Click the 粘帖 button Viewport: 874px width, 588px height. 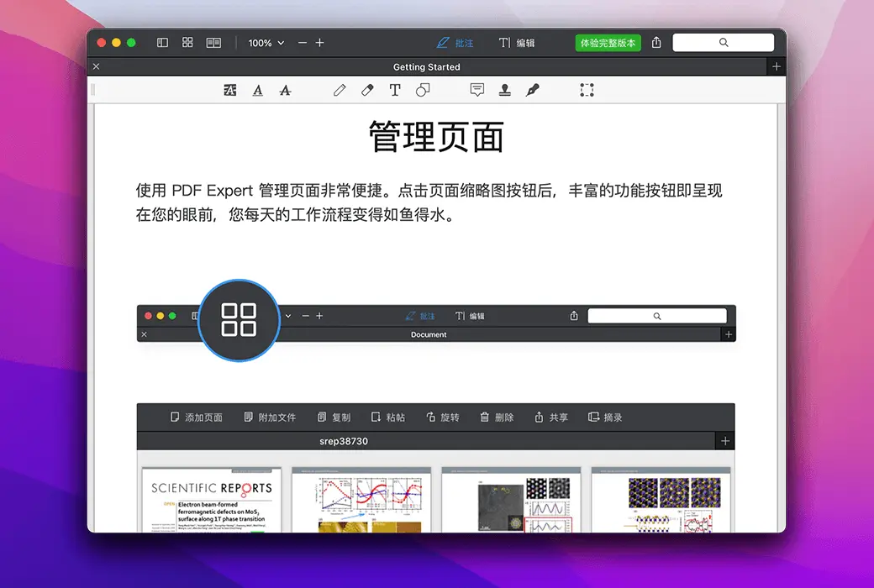[388, 417]
